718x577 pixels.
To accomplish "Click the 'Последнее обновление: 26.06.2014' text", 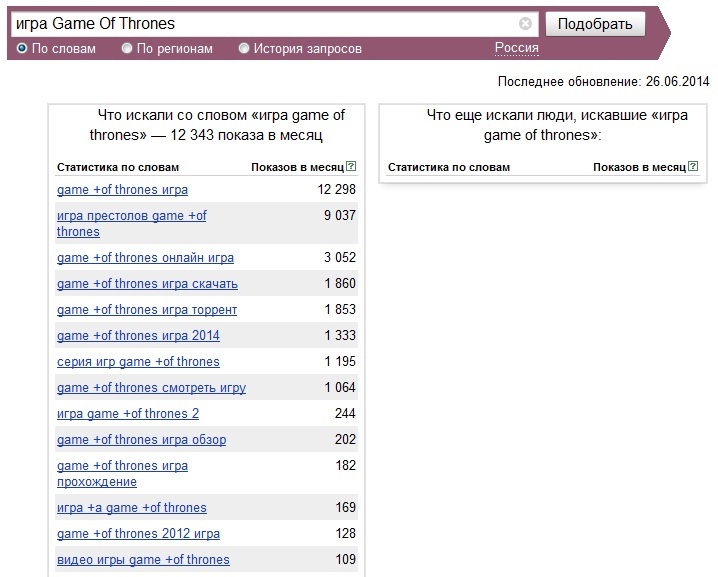I will (604, 82).
